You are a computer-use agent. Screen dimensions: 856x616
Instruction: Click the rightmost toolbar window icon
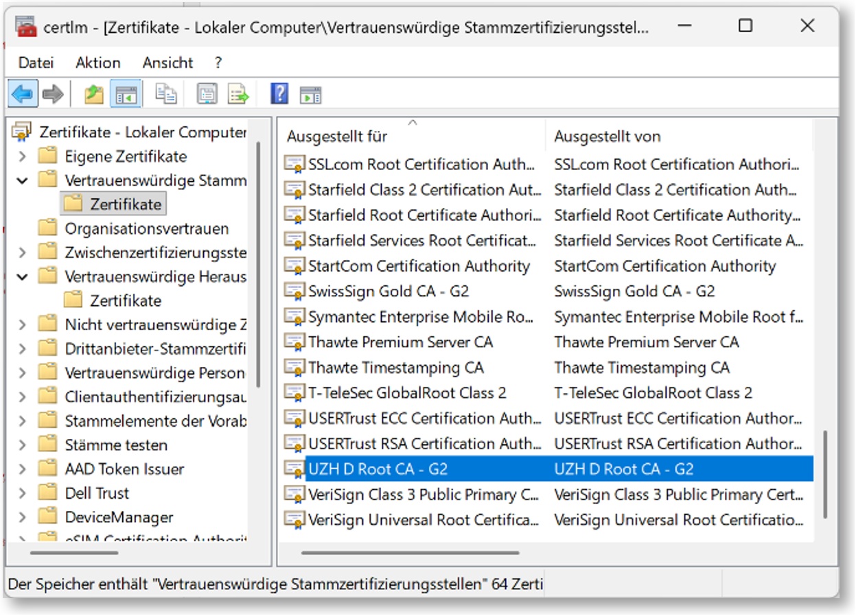[310, 94]
